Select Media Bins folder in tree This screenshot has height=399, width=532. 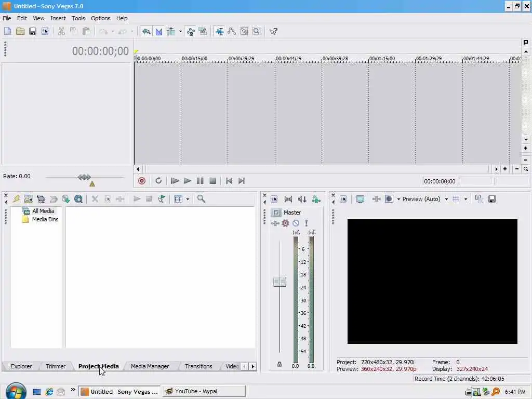[45, 220]
